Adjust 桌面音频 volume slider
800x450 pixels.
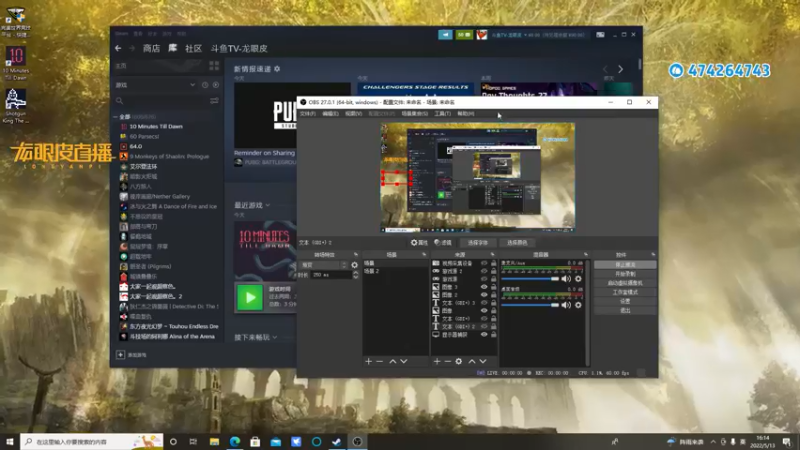coord(530,305)
